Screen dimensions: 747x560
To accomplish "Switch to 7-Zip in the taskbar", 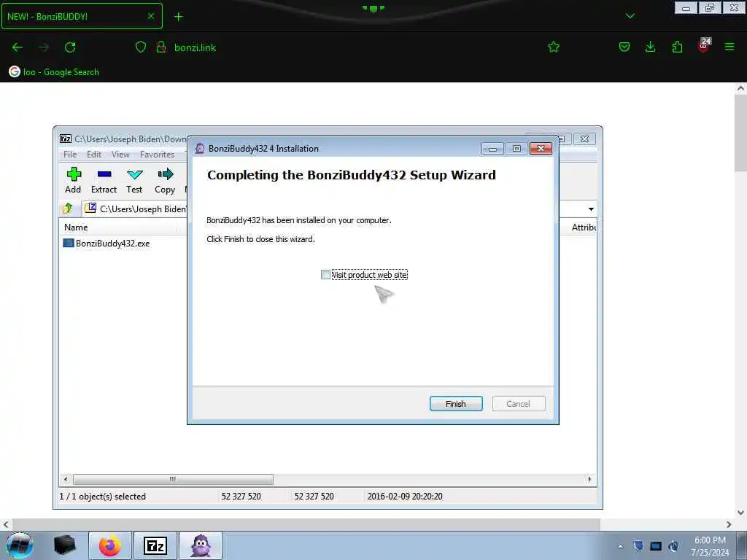I will point(155,545).
